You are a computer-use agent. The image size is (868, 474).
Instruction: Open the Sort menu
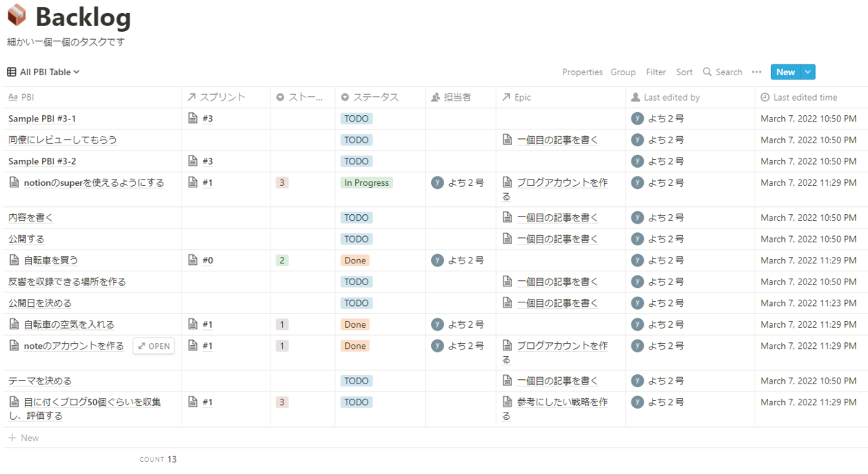684,72
